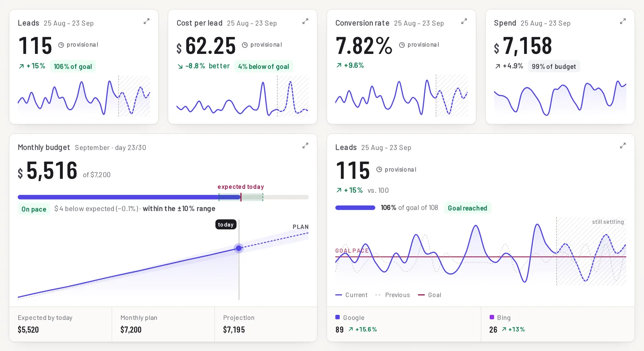
Task: Click the Monthly budget spend progress bar
Action: (x=163, y=197)
